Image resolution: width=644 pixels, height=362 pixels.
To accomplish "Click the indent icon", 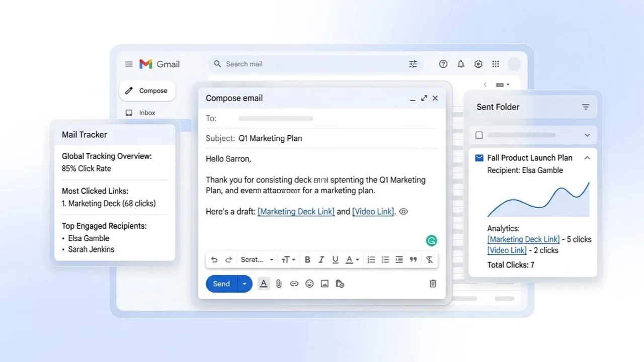I will 399,259.
